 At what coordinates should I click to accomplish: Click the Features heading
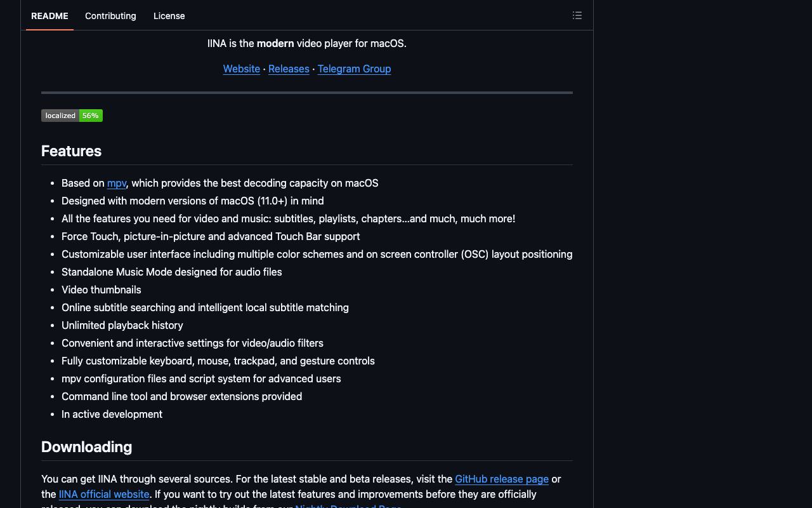(x=71, y=151)
